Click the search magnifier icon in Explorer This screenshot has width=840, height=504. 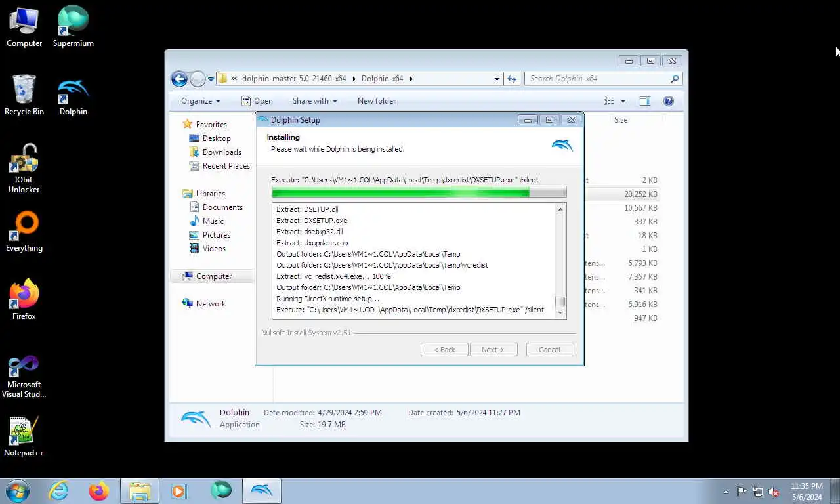(x=675, y=79)
